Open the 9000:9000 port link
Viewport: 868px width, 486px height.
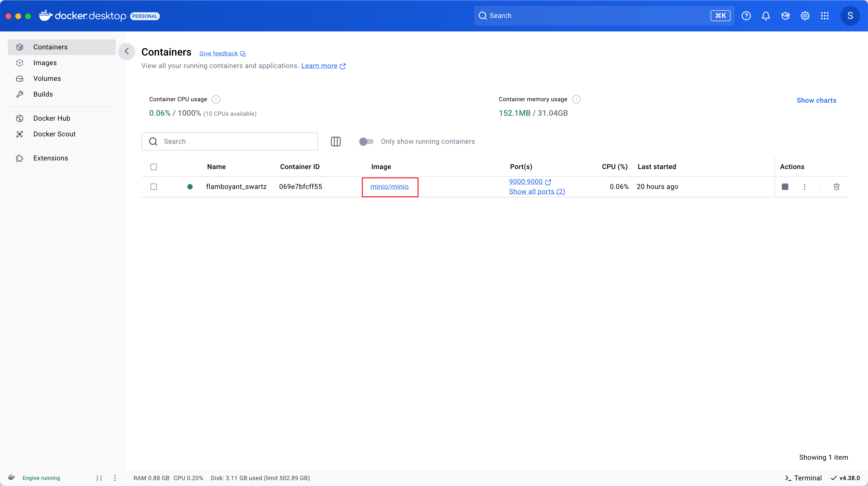(526, 182)
